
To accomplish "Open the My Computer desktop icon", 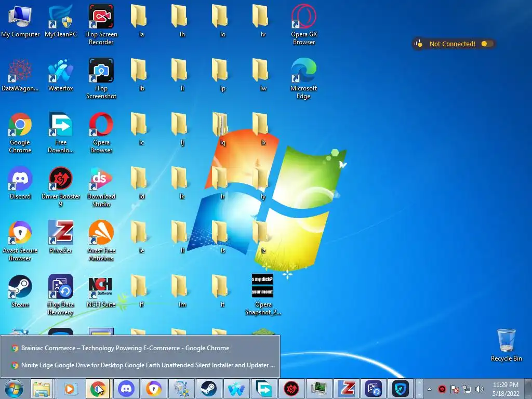I will pyautogui.click(x=20, y=20).
